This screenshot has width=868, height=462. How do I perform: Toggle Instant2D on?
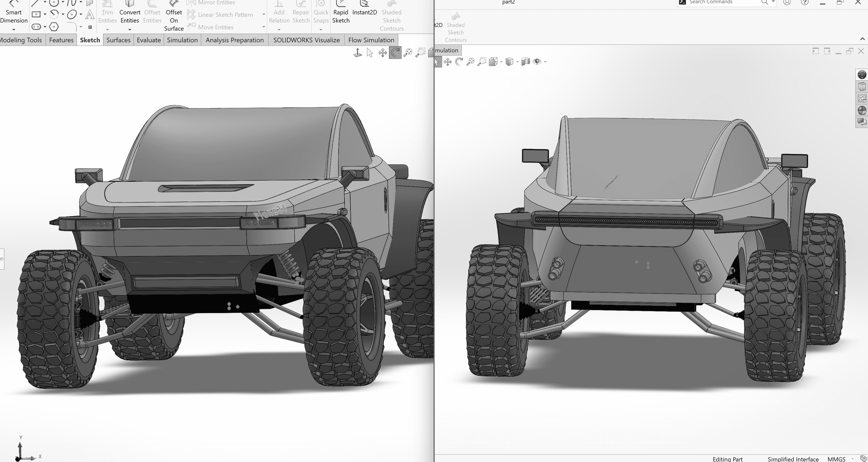(365, 10)
